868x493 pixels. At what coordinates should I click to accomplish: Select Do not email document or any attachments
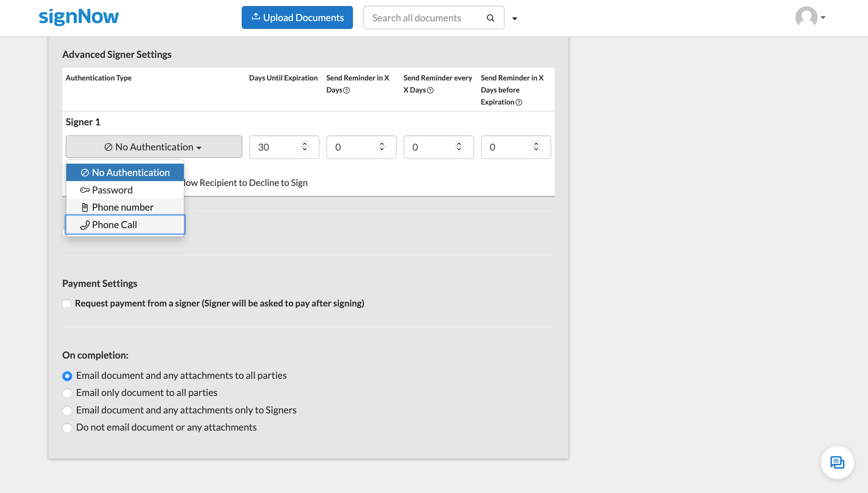(x=67, y=427)
